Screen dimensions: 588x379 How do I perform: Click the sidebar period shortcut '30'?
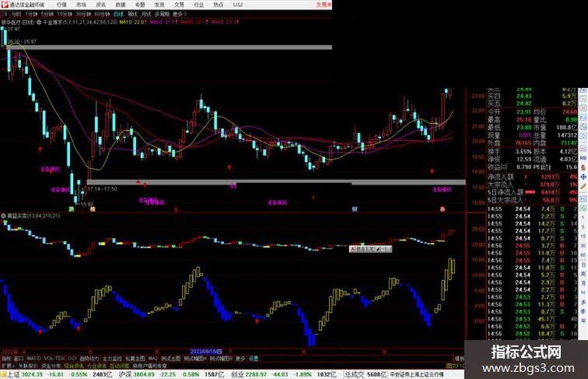pyautogui.click(x=583, y=246)
